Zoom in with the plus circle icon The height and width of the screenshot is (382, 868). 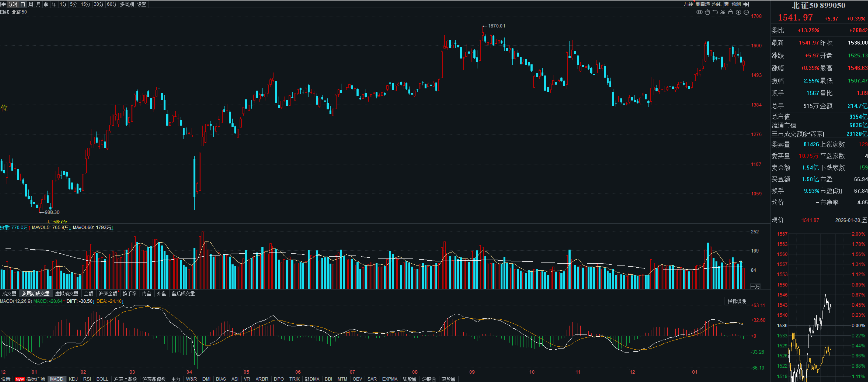(x=738, y=12)
